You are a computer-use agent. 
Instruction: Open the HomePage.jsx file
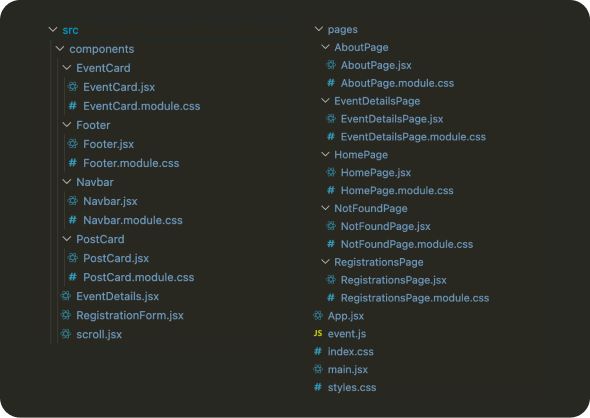coord(376,173)
